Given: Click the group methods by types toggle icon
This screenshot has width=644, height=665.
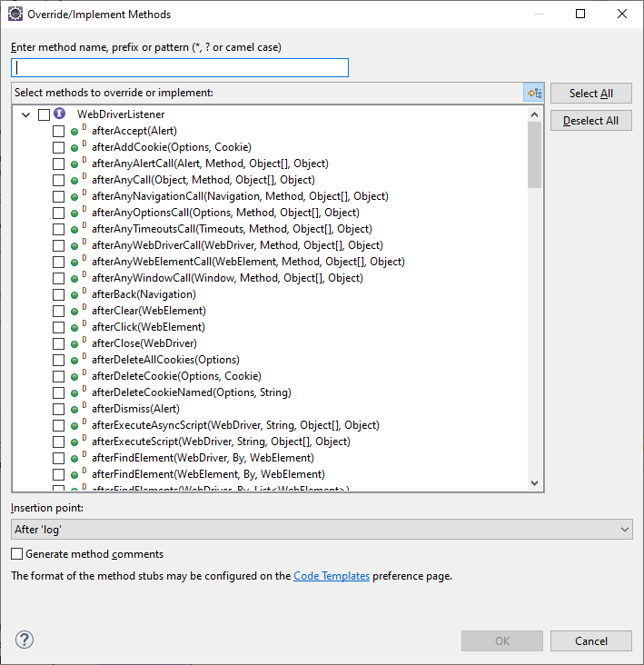Looking at the screenshot, I should point(533,93).
